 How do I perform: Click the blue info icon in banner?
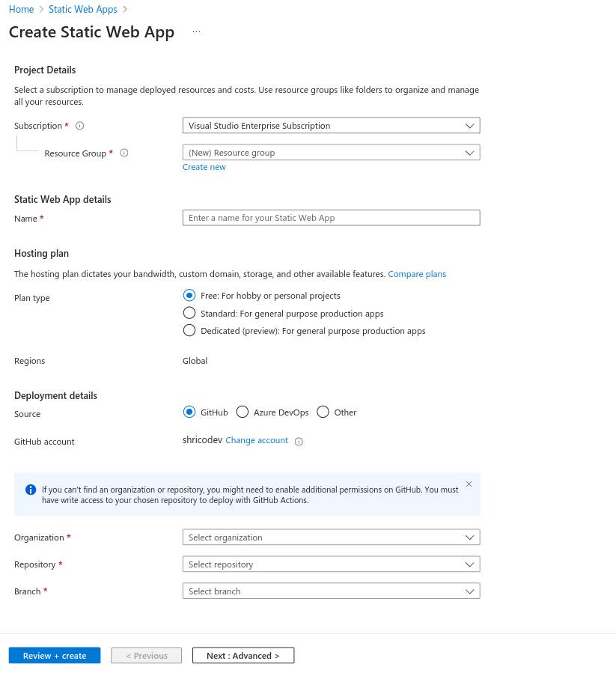(x=31, y=490)
